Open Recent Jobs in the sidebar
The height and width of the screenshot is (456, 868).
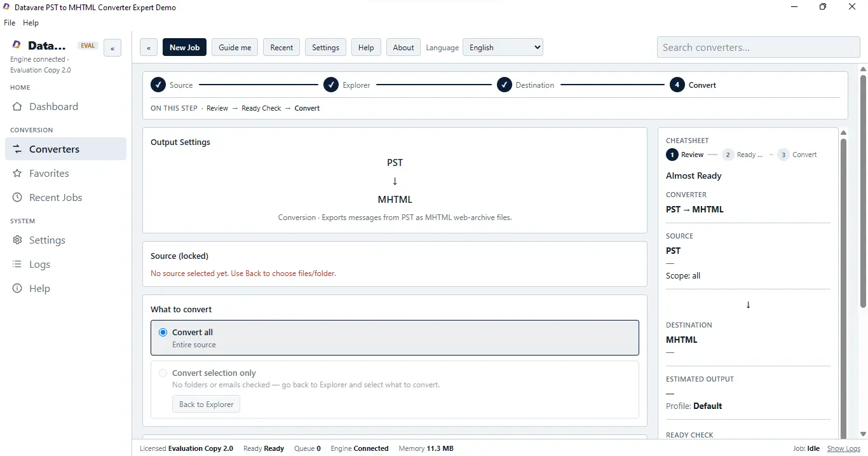[65, 198]
